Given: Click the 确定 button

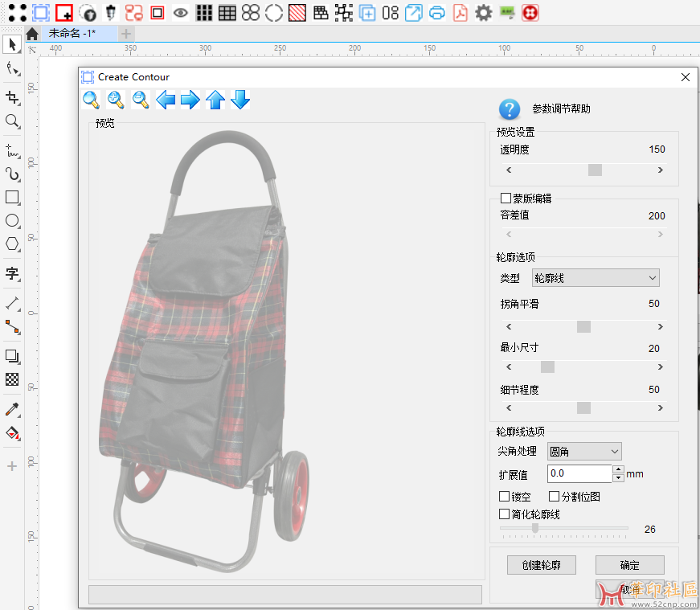Looking at the screenshot, I should [630, 565].
